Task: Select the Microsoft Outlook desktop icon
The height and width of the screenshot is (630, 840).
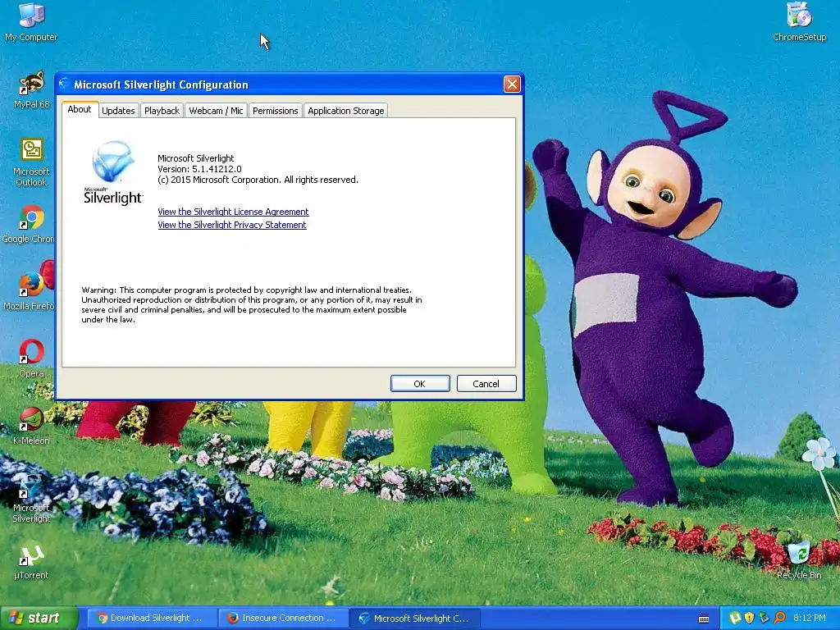Action: click(31, 163)
